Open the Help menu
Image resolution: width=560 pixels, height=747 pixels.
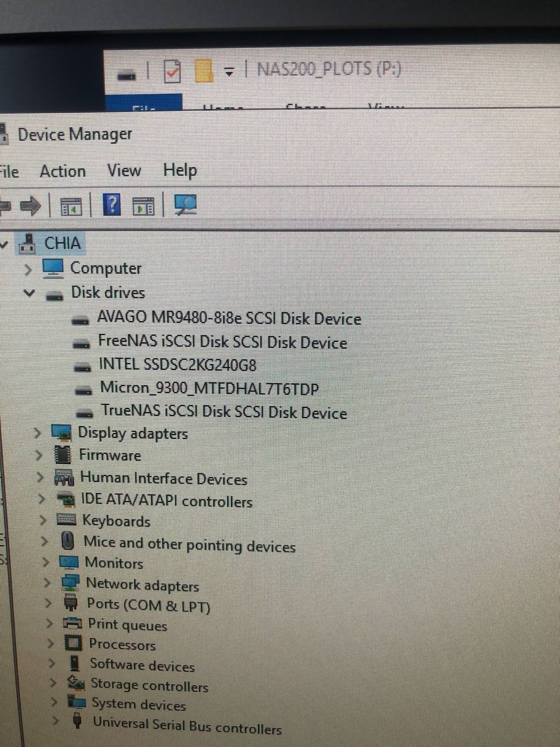180,170
